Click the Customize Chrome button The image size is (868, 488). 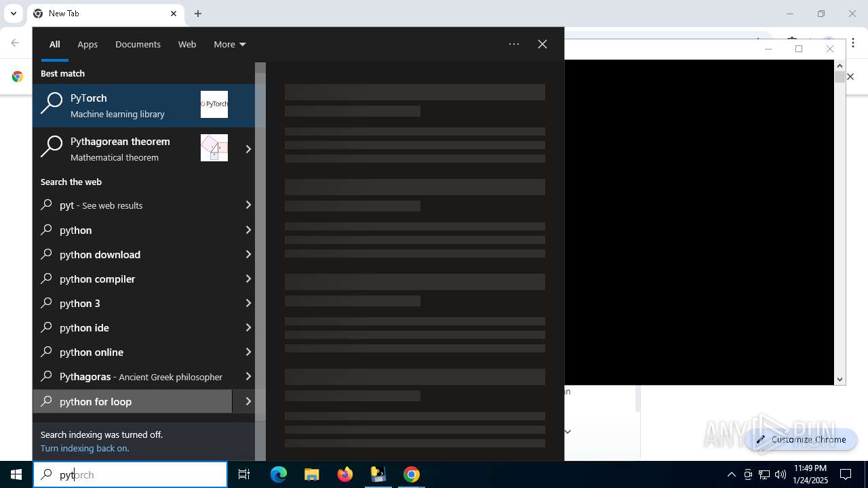coord(801,439)
